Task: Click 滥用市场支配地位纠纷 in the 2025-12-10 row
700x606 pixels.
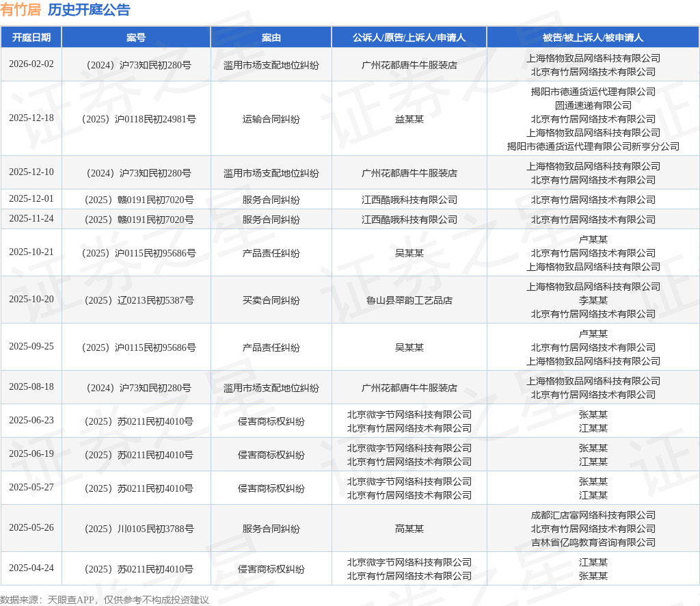Action: (x=271, y=173)
